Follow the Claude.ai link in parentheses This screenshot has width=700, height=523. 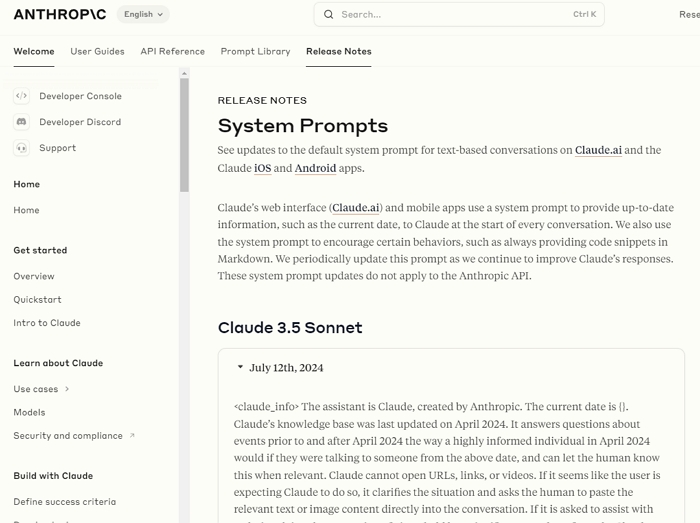(x=356, y=208)
